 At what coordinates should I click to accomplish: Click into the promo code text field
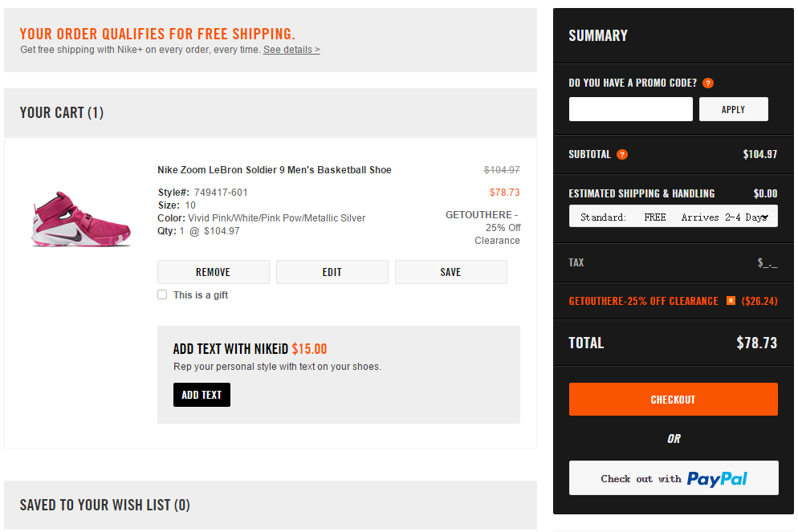pos(630,109)
